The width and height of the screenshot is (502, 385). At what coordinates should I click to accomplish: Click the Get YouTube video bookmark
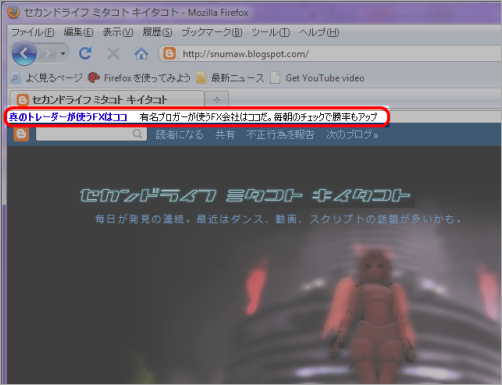(x=317, y=78)
